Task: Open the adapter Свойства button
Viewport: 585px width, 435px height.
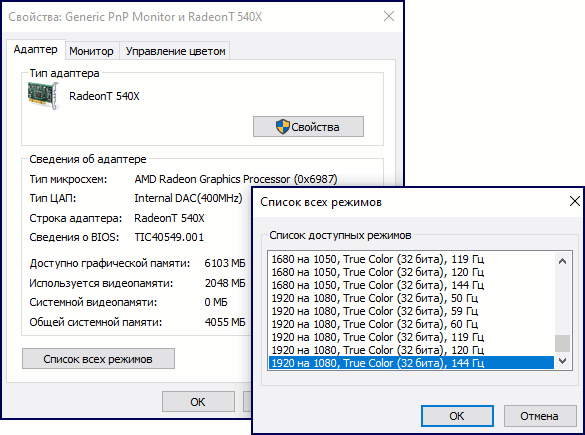Action: [x=308, y=127]
